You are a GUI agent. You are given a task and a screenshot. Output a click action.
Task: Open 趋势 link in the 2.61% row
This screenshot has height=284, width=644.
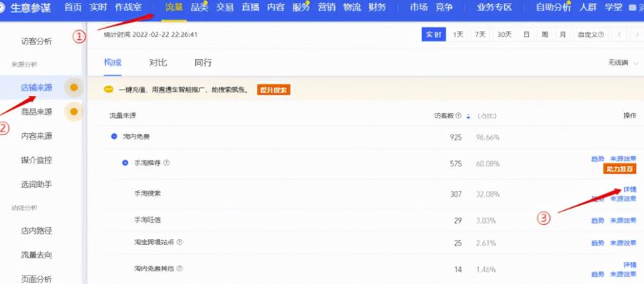(x=598, y=243)
